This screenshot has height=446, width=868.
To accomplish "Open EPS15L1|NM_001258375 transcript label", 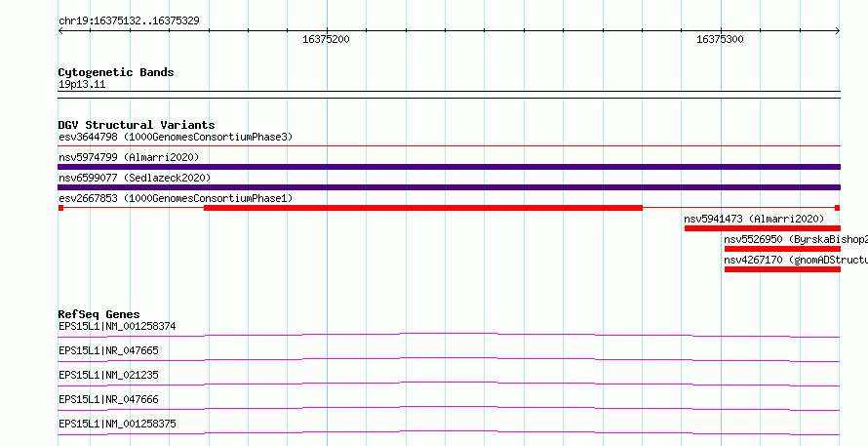I will (x=117, y=424).
